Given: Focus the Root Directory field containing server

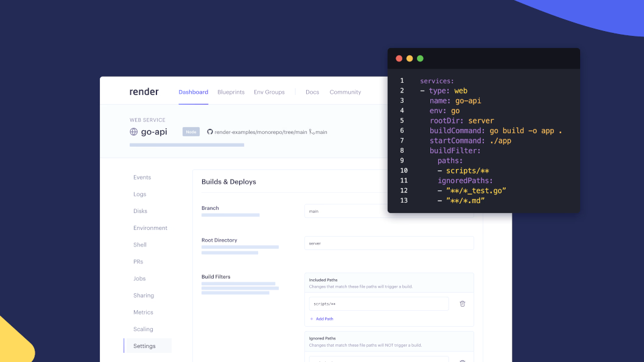Looking at the screenshot, I should pyautogui.click(x=389, y=243).
